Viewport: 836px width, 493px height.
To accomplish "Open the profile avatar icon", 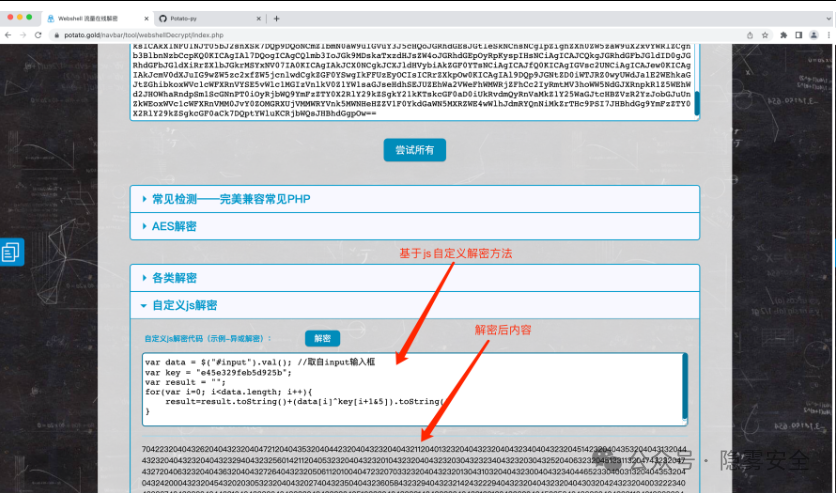I will pyautogui.click(x=814, y=35).
